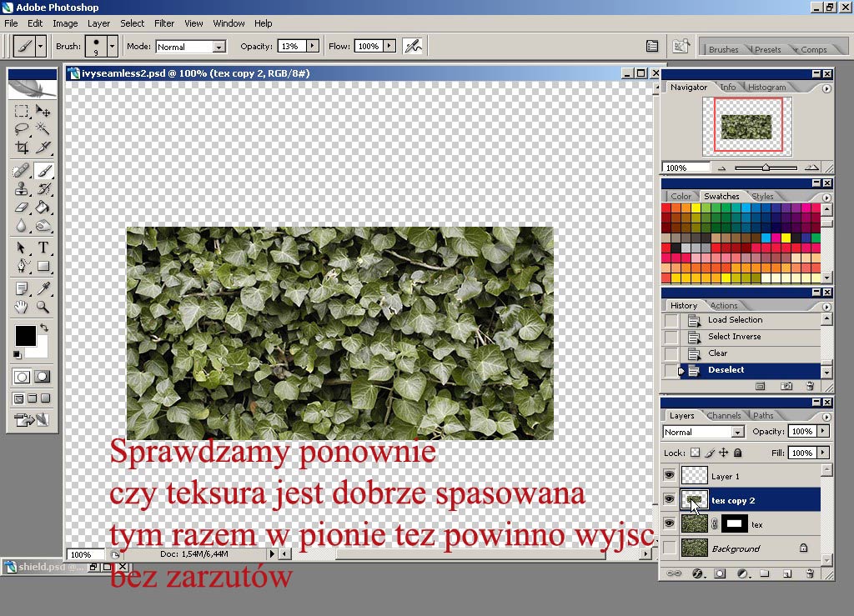Select the Magic Wand tool
Image resolution: width=854 pixels, height=616 pixels.
tap(43, 129)
